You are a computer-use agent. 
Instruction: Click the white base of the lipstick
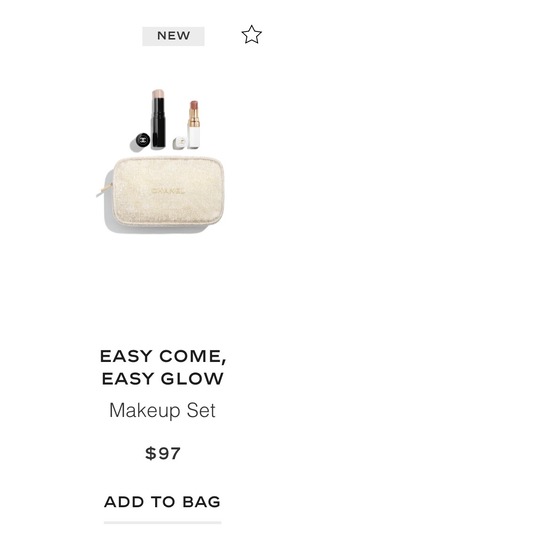(194, 137)
